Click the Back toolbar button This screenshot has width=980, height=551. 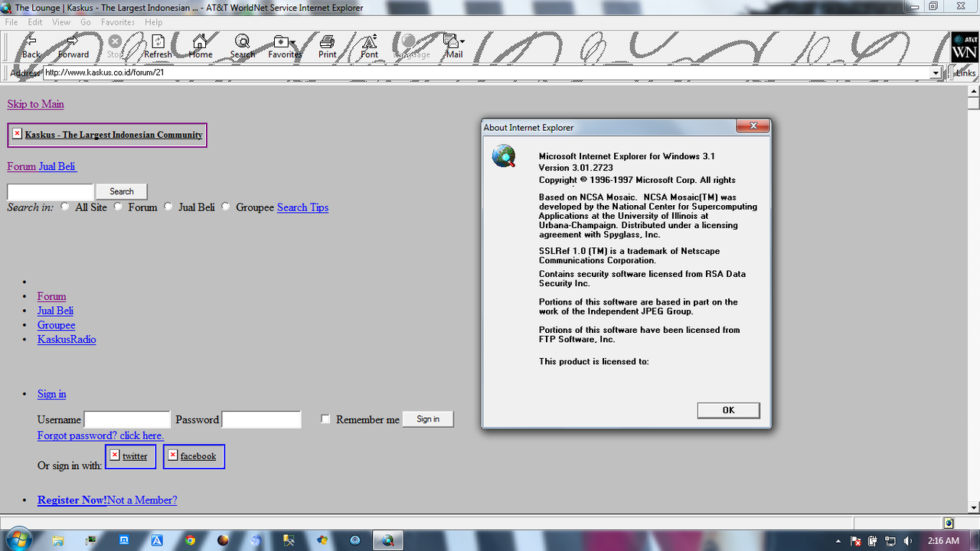click(31, 47)
